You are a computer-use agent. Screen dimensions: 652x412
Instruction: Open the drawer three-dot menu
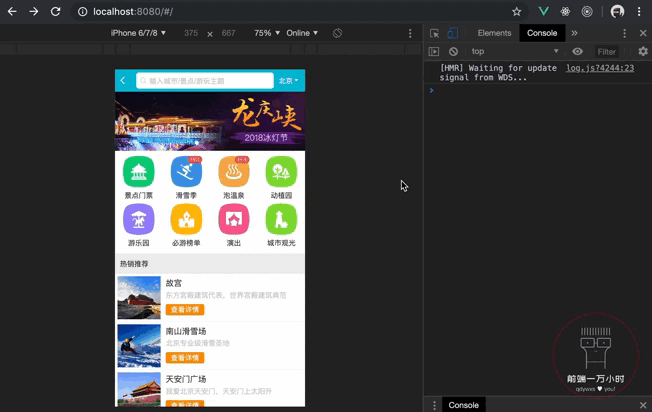point(434,405)
